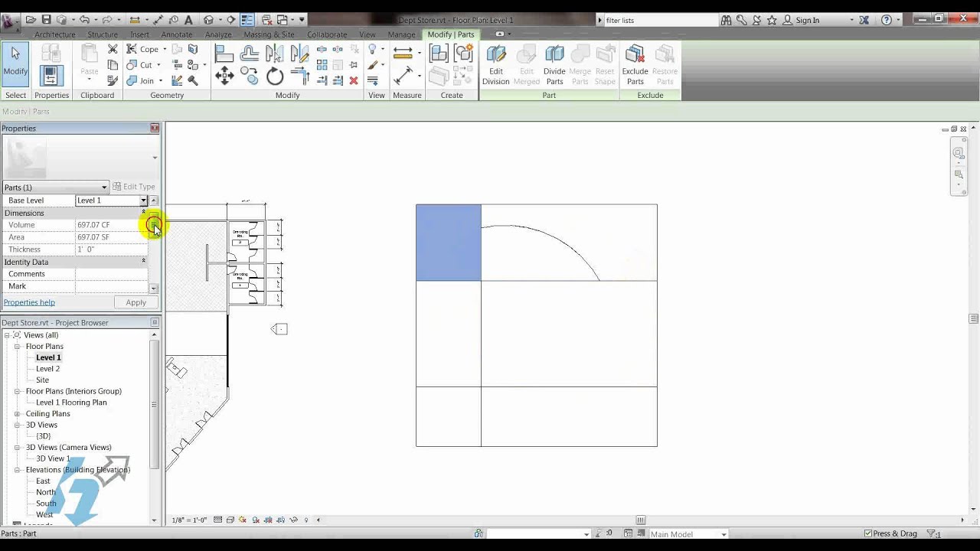Open the Structure ribbon tab
Screen dimensions: 980x551
tap(103, 34)
